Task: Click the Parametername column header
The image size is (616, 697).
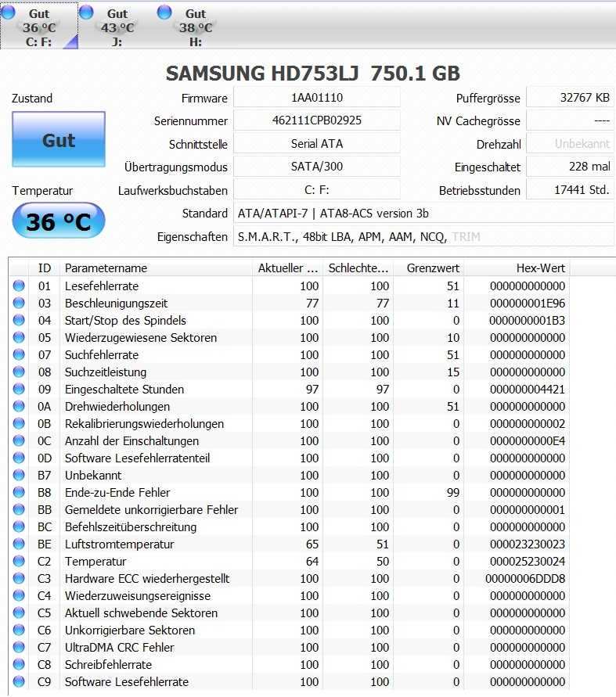Action: pos(156,268)
